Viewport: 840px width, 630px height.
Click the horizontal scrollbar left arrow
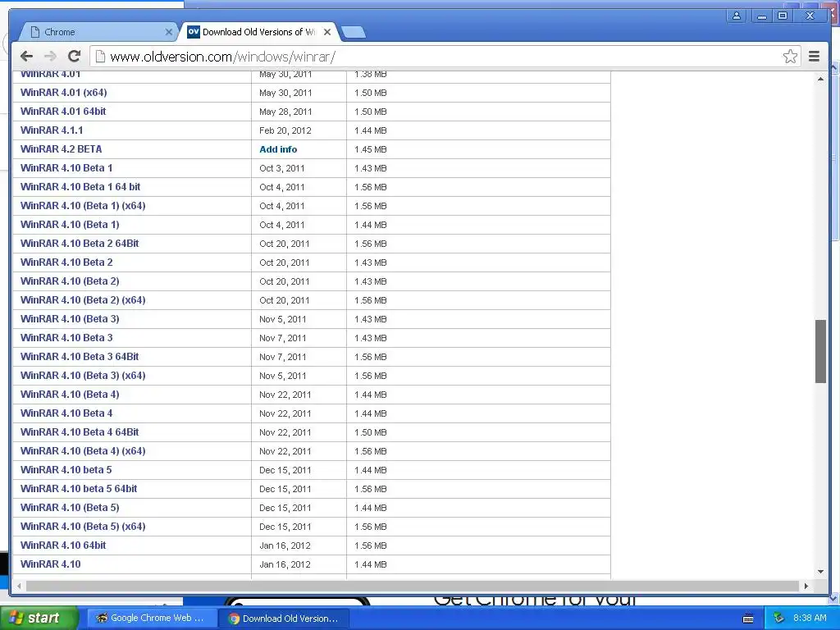(20, 586)
